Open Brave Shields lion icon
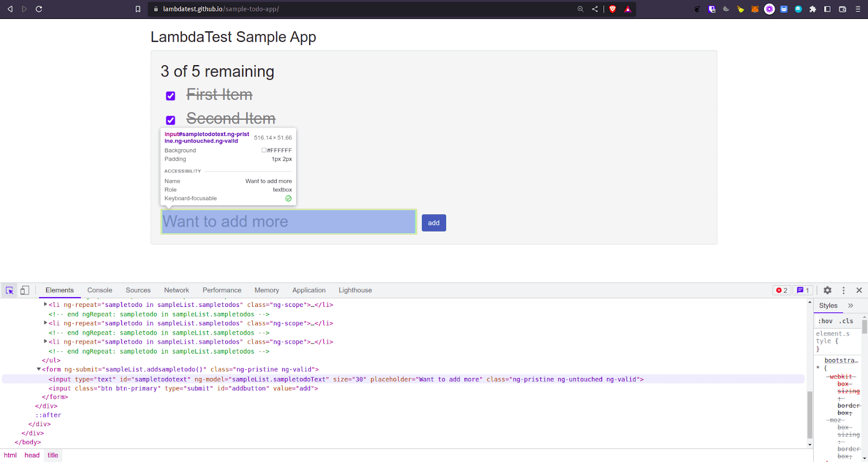Image resolution: width=868 pixels, height=462 pixels. coord(612,9)
